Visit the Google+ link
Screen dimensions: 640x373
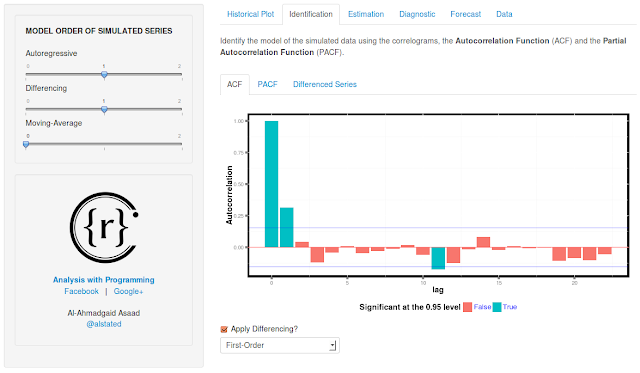pyautogui.click(x=128, y=291)
